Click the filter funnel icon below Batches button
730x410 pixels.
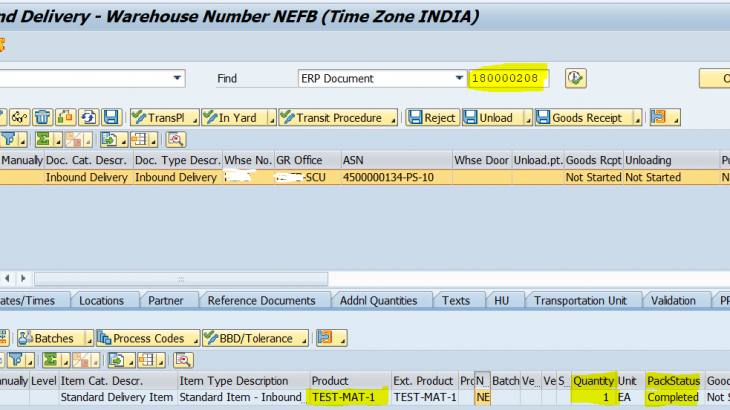(16, 360)
